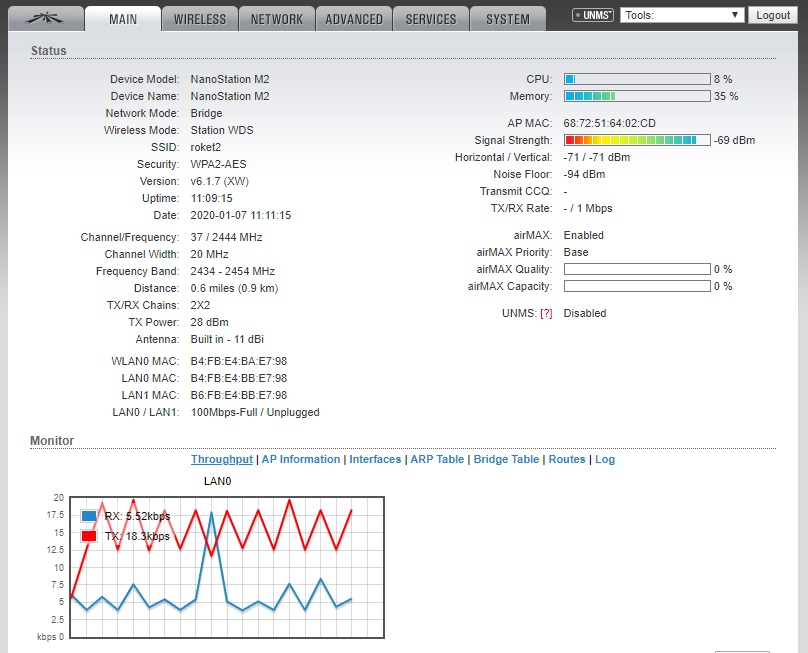This screenshot has height=653, width=808.
Task: Click the Channel/Frequency value 37 / 2444 MHz
Action: (226, 237)
